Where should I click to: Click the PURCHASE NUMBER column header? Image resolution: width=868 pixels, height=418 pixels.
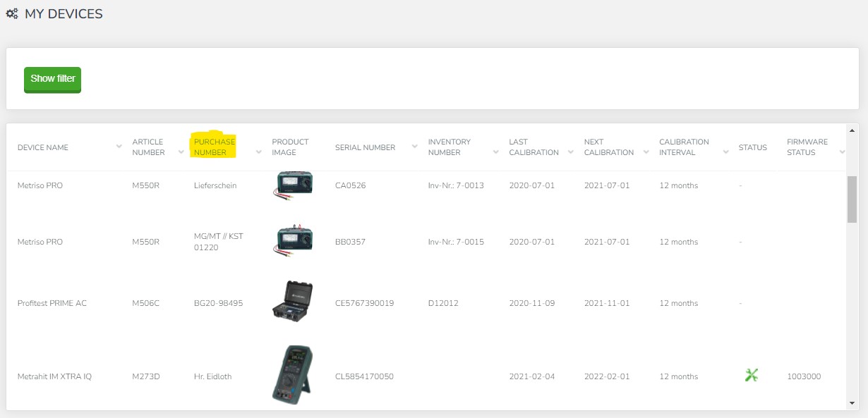215,147
